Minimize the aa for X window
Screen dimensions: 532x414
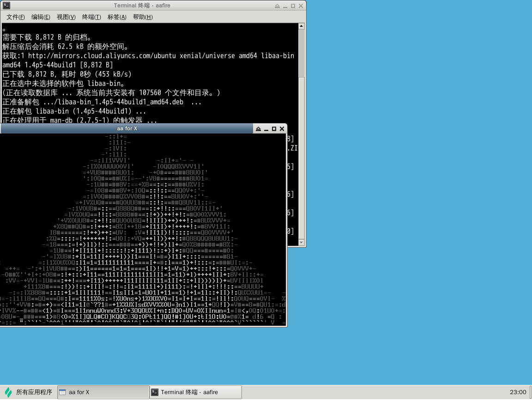point(266,128)
